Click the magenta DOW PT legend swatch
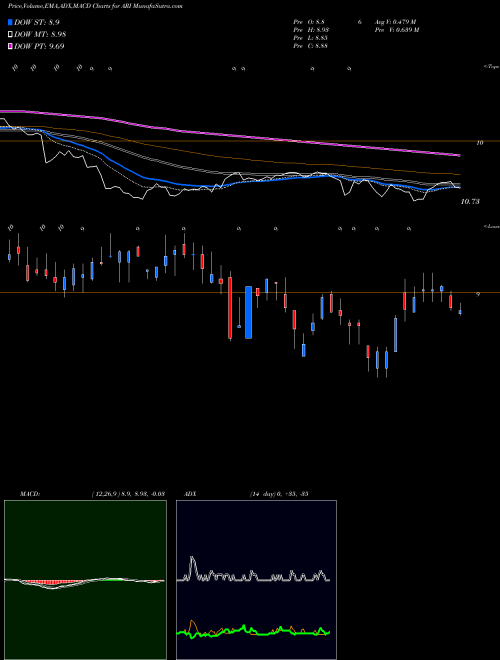Image resolution: width=500 pixels, height=660 pixels. pyautogui.click(x=11, y=46)
